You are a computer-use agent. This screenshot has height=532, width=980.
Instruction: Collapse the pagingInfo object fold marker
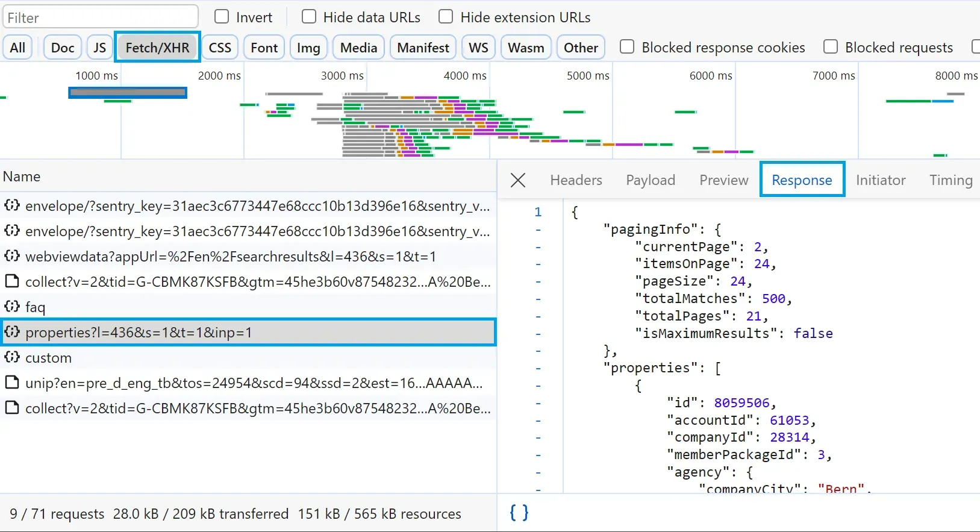click(x=538, y=230)
